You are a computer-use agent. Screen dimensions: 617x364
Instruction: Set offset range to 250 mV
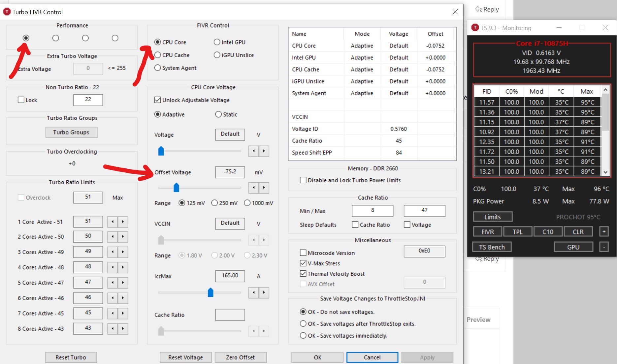coord(224,203)
